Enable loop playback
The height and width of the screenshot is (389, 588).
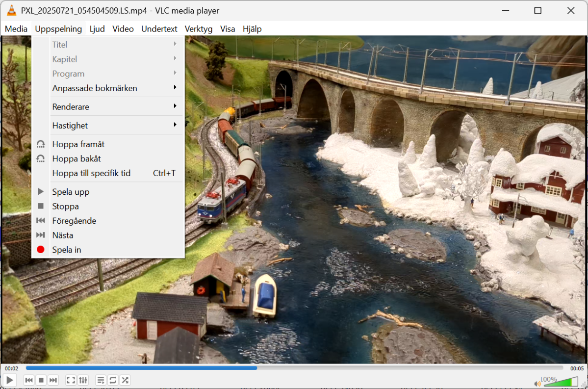[112, 380]
